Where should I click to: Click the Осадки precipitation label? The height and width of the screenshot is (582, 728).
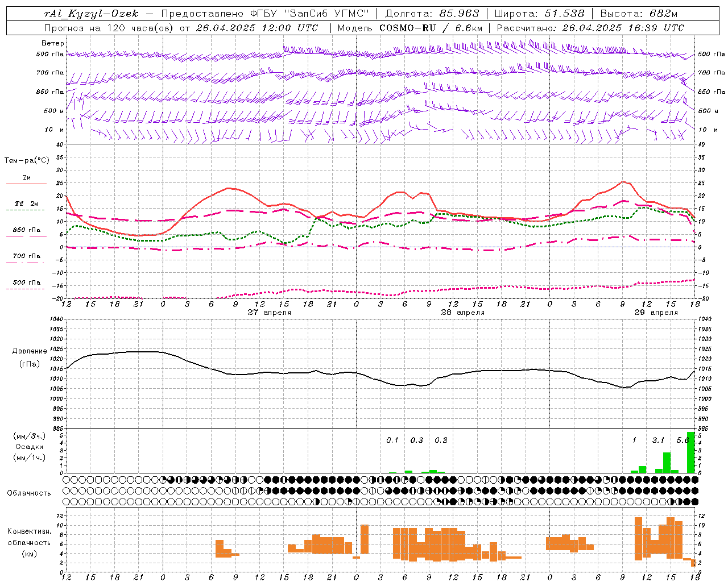(30, 447)
